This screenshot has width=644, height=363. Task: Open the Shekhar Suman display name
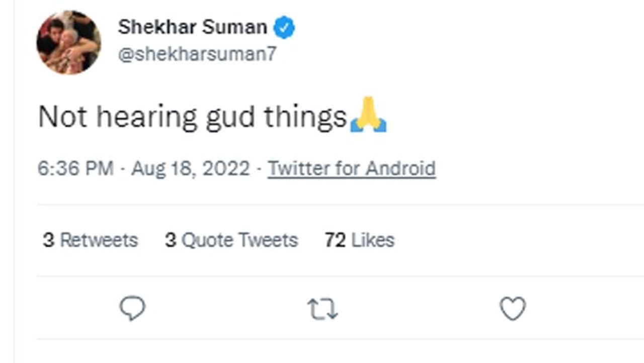click(192, 27)
